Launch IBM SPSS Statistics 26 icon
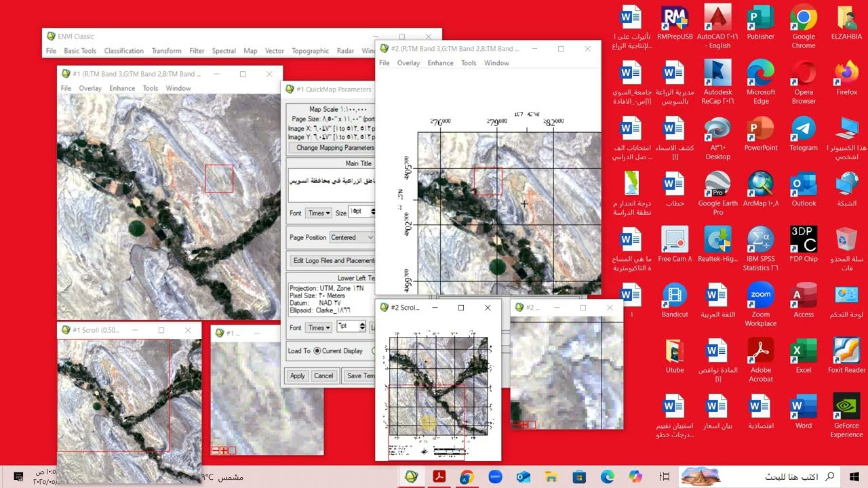Screen dimensions: 868x488 pos(761,249)
